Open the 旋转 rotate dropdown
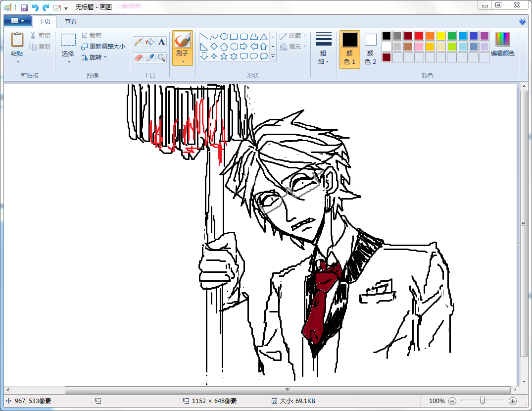Screen dimensions: 532x411 coord(94,57)
